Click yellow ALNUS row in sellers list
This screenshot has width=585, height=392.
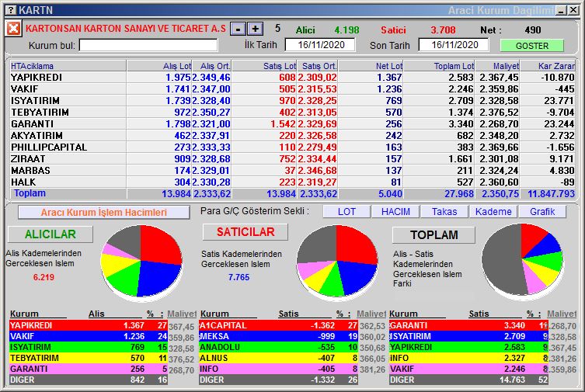point(279,358)
